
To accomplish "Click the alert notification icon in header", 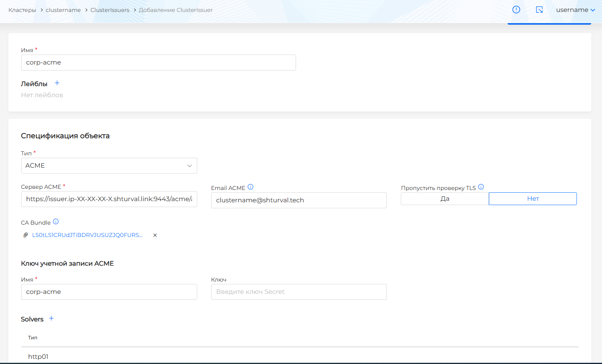I will click(516, 10).
